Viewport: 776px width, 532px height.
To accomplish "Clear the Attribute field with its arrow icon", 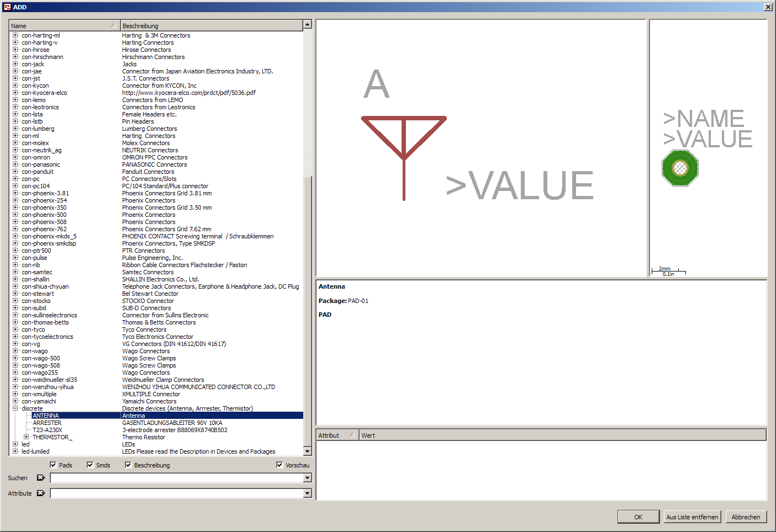I will coord(41,493).
